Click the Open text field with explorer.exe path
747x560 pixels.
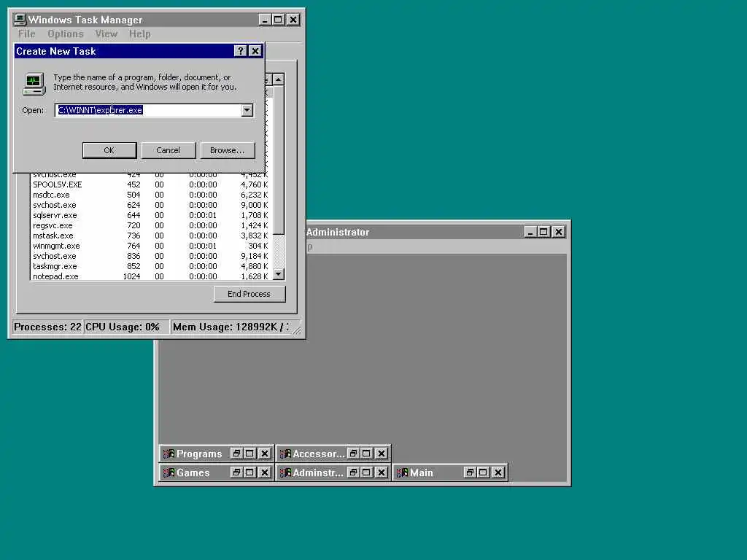point(148,110)
